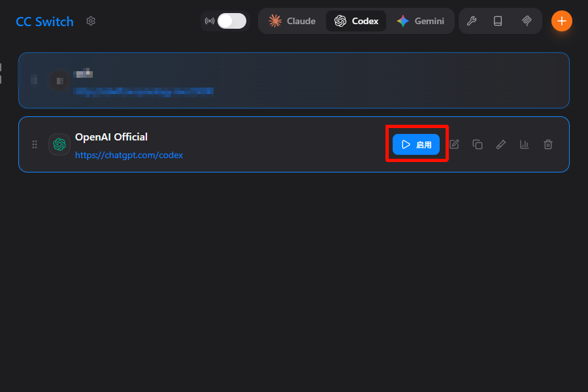Click the OpenAI Official drag handle
This screenshot has width=588, height=392.
point(35,144)
